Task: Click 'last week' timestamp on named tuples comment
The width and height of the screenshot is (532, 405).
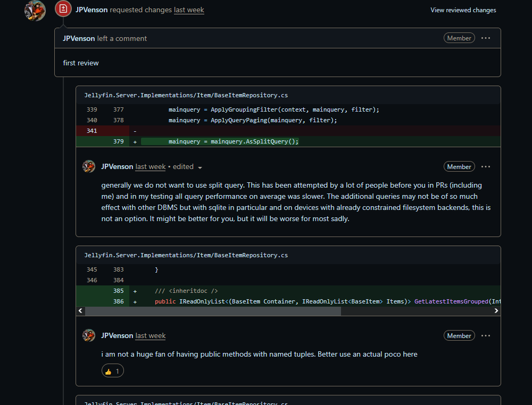Action: click(x=151, y=335)
